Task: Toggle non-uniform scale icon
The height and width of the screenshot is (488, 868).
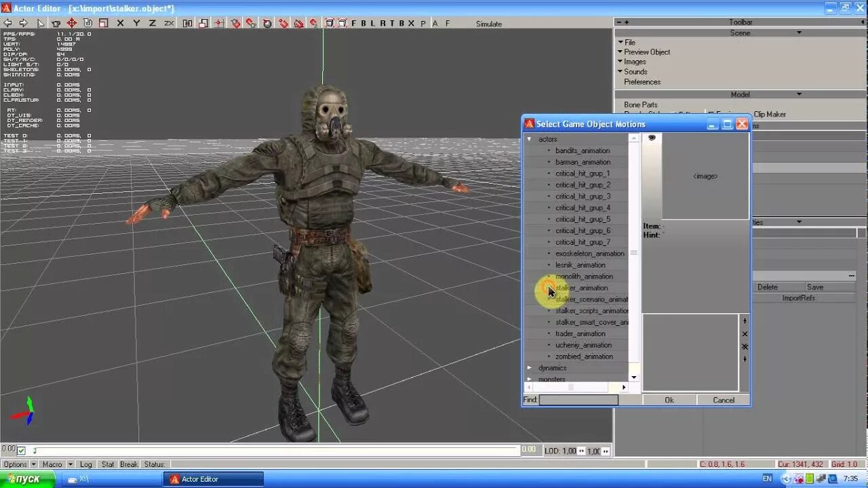Action: click(x=203, y=23)
